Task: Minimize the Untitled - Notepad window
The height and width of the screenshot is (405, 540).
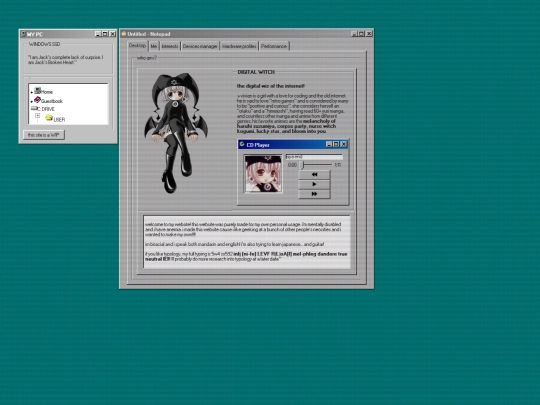Action: point(354,34)
